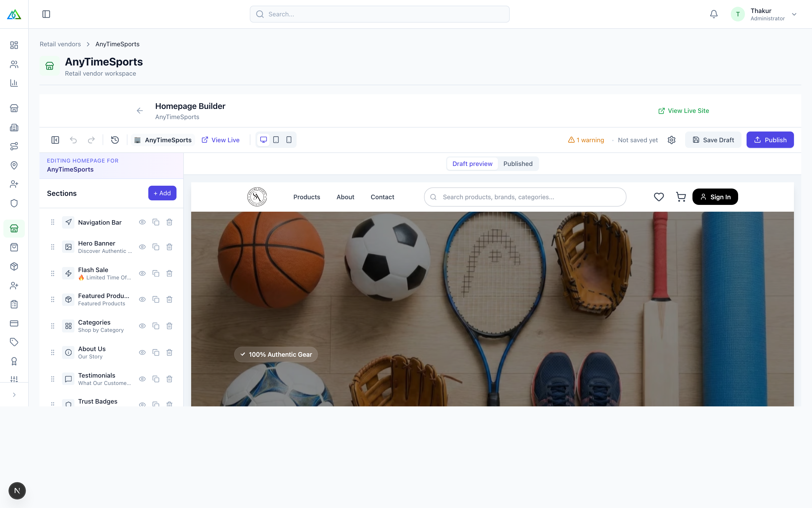This screenshot has height=508, width=812.
Task: Open the bar chart analytics sidebar icon
Action: (14, 83)
